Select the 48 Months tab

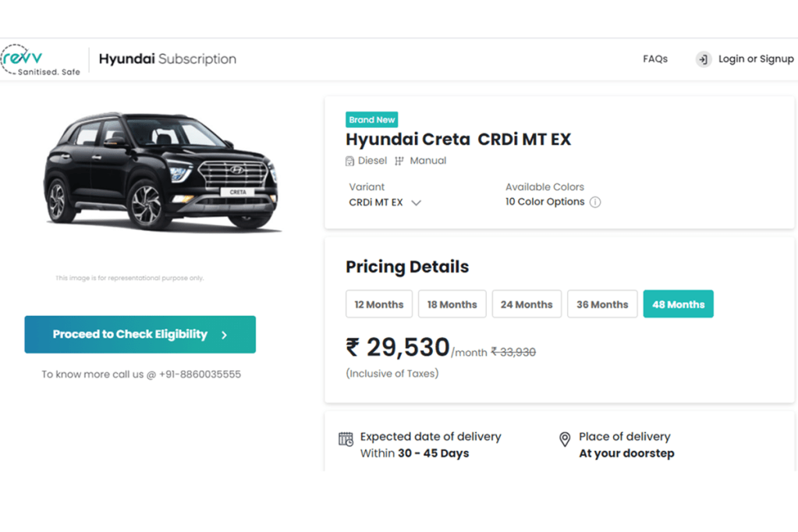point(678,304)
